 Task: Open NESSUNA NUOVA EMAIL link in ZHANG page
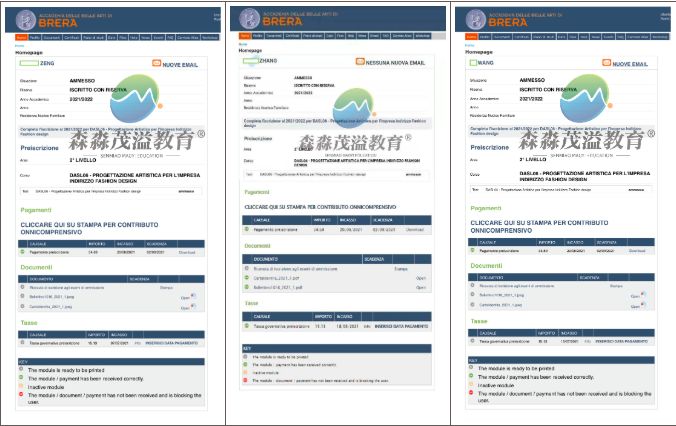(x=395, y=63)
